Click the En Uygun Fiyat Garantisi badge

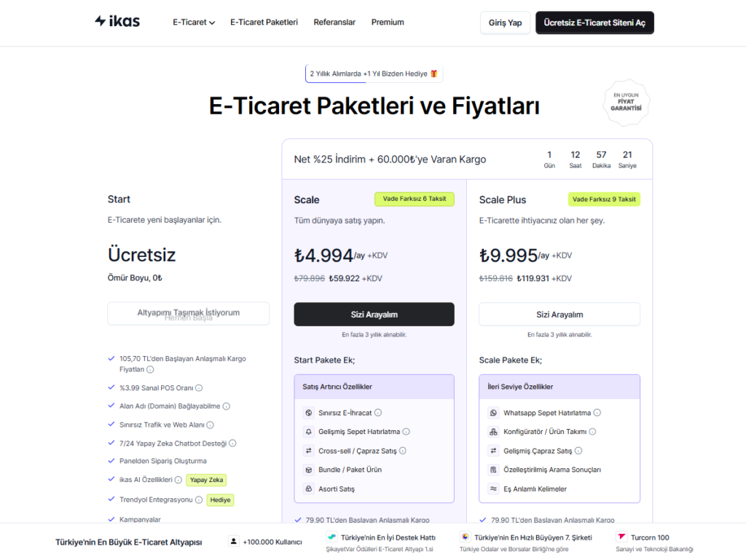coord(627,103)
